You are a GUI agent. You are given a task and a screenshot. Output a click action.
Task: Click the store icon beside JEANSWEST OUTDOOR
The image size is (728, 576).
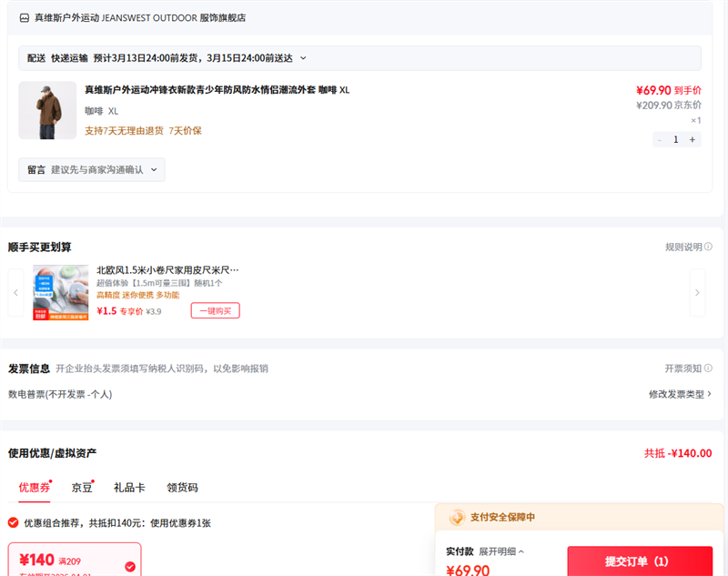pos(25,18)
